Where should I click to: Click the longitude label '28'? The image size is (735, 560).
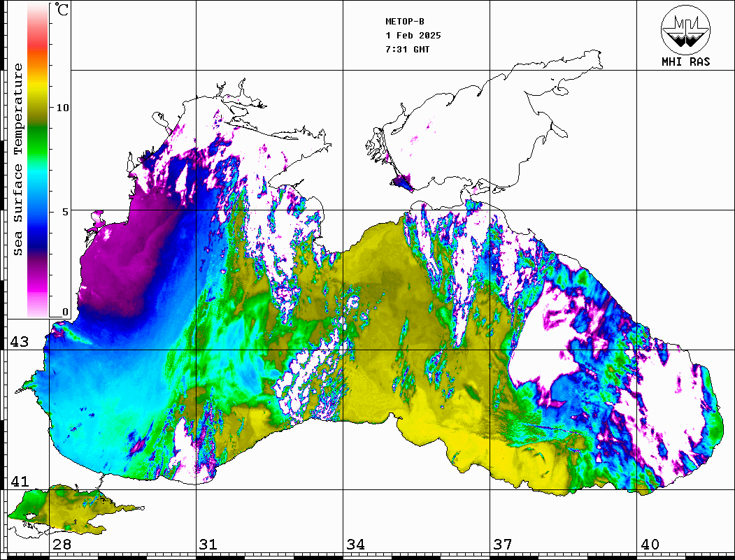(62, 545)
